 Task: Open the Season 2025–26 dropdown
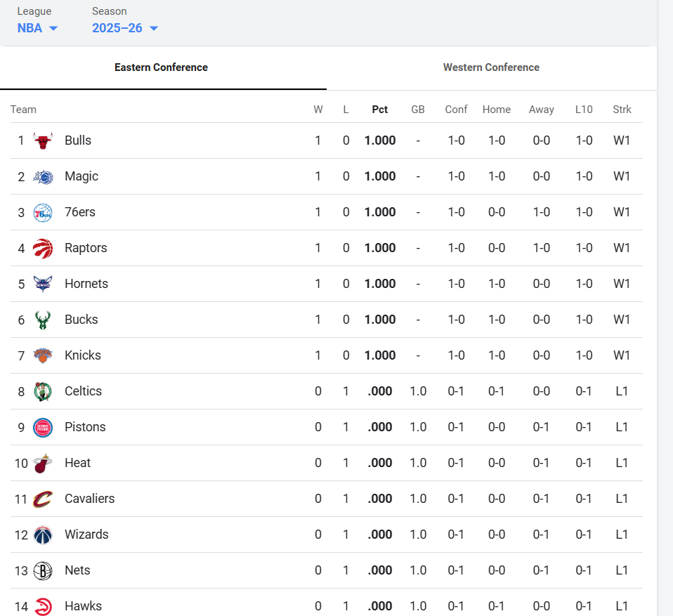coord(125,28)
